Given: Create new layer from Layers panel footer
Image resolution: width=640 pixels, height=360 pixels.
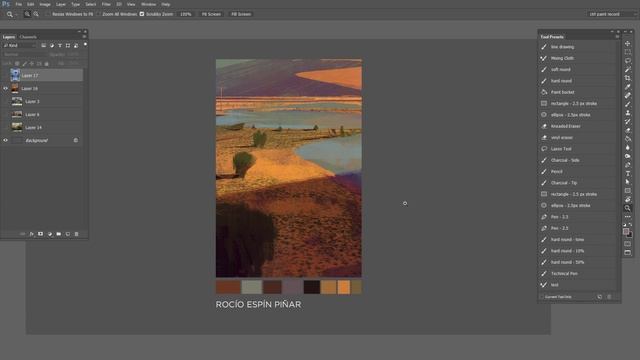Looking at the screenshot, I should 68,234.
